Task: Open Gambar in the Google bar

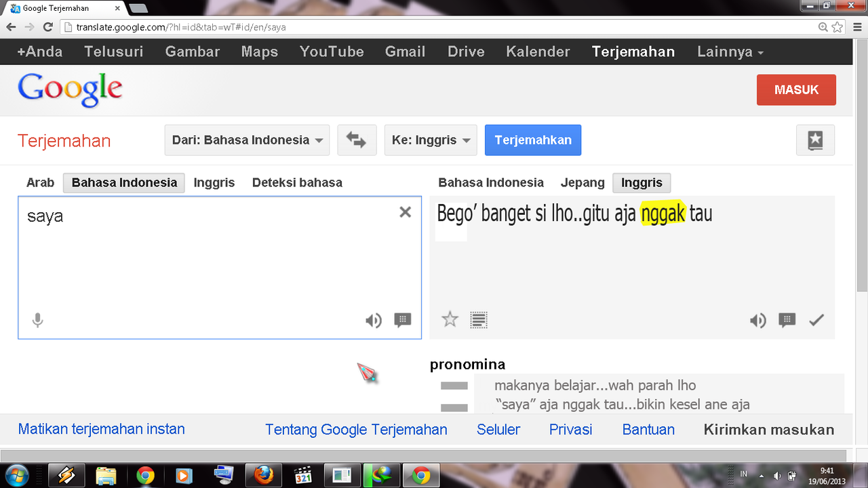Action: click(x=193, y=52)
